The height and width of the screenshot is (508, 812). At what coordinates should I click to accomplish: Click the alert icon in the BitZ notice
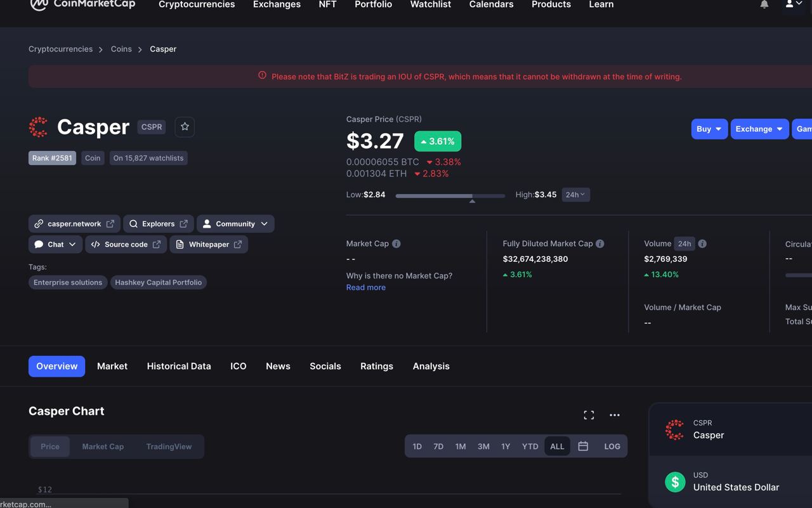coord(262,75)
